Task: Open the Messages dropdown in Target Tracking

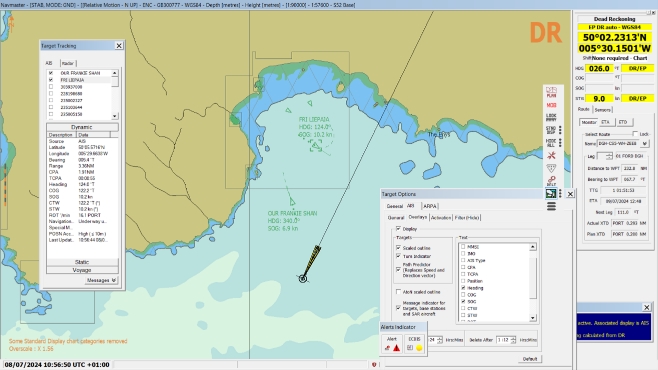Action: point(101,280)
